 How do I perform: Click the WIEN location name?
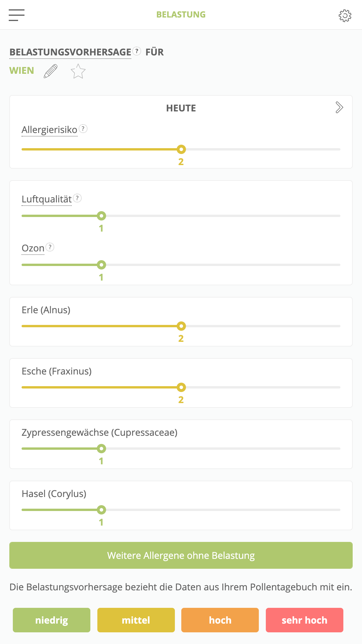click(22, 71)
